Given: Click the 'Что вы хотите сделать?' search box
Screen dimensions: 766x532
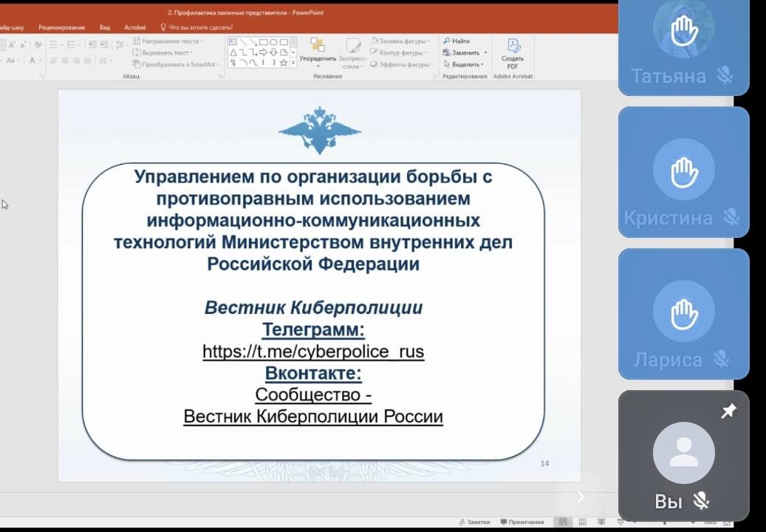Looking at the screenshot, I should click(x=196, y=27).
